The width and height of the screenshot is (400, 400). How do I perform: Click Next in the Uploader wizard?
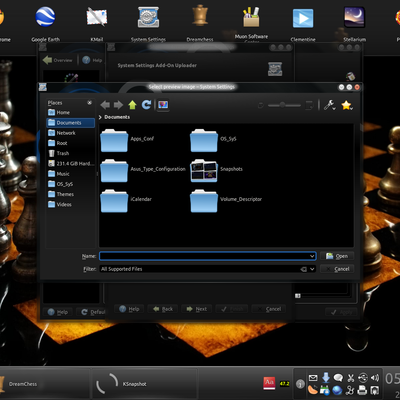pos(197,309)
